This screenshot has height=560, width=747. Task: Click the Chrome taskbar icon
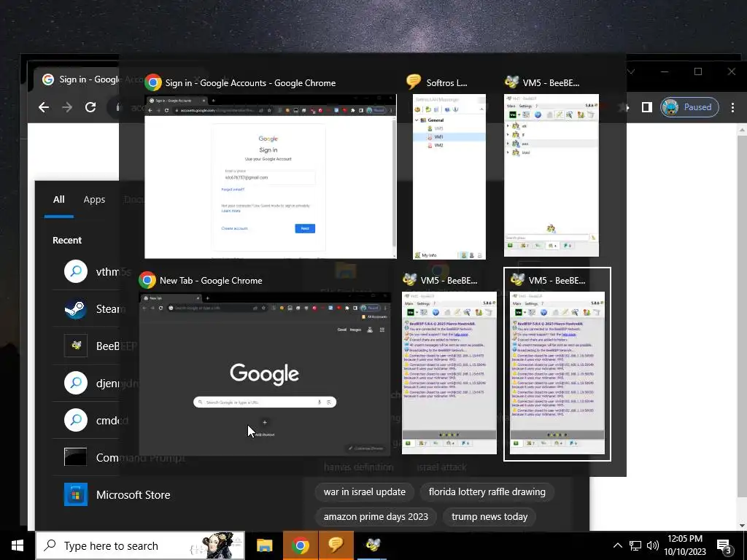(300, 545)
